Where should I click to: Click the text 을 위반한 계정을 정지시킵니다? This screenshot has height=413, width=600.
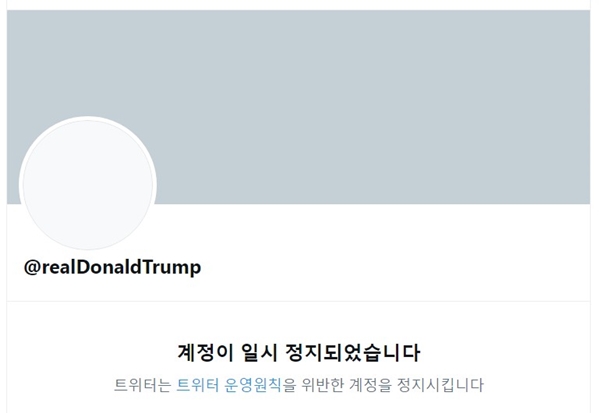click(383, 385)
